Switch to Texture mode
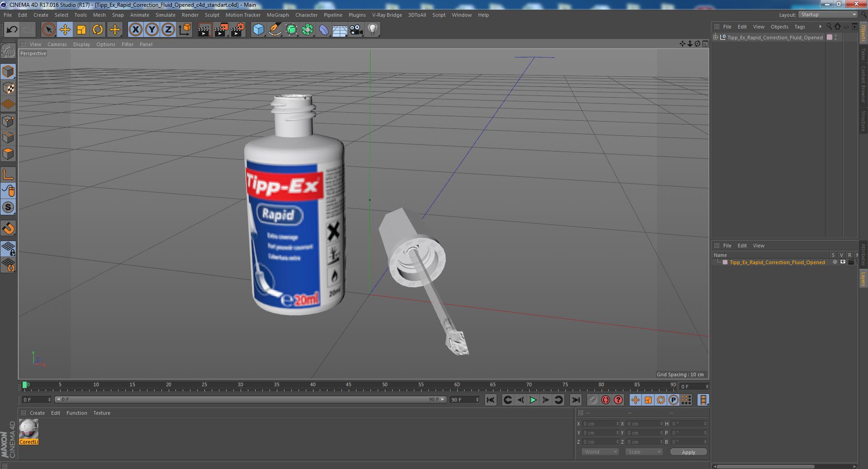The image size is (868, 469). 8,88
